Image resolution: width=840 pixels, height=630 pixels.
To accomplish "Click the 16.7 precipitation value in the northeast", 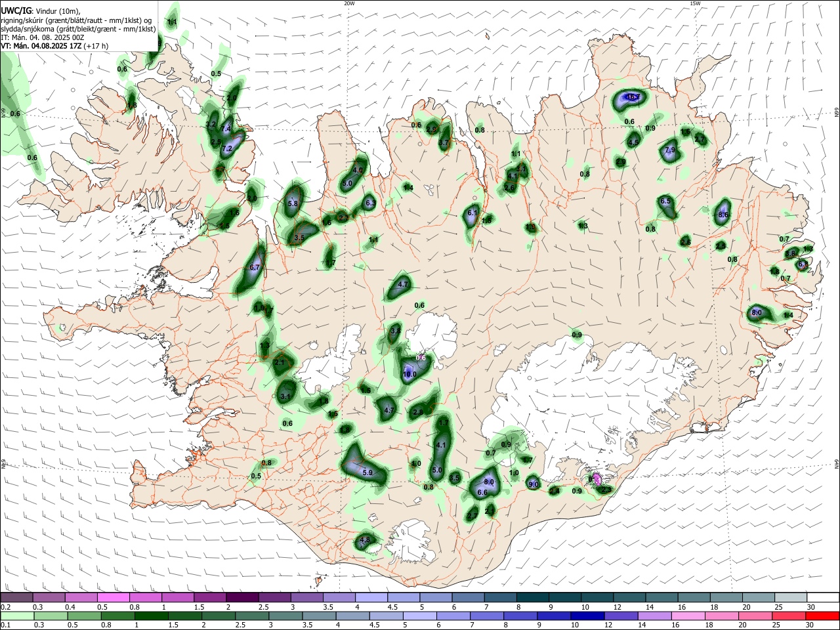I will click(633, 97).
